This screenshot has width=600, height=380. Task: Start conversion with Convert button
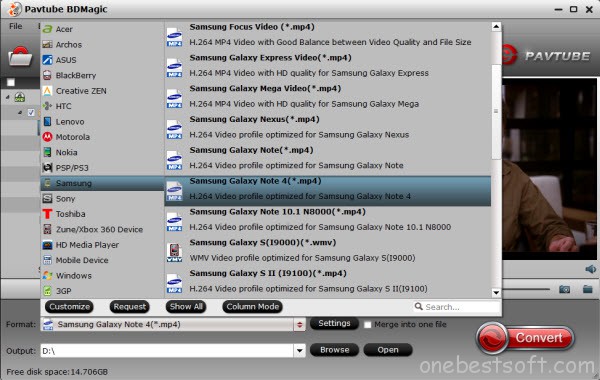pos(525,338)
